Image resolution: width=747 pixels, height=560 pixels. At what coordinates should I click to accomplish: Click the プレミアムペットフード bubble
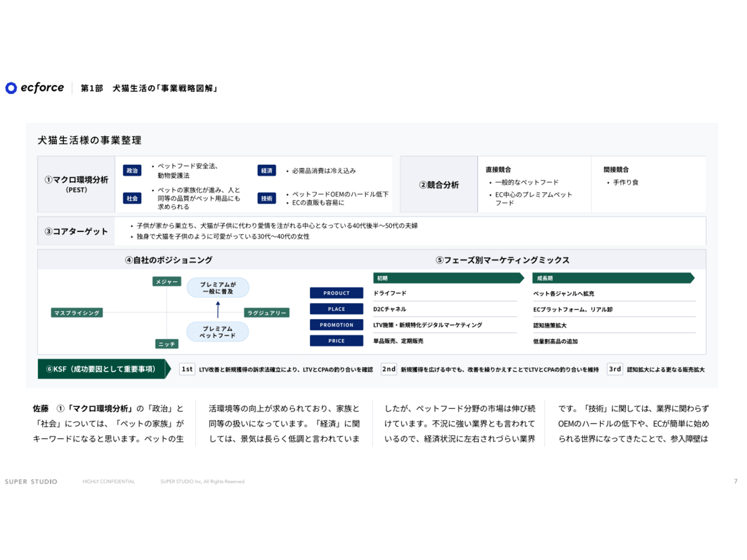point(217,332)
